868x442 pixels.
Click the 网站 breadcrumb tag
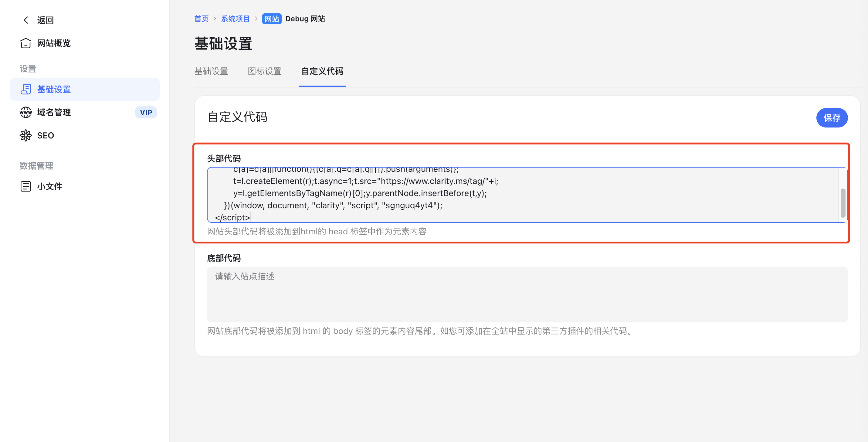point(272,19)
